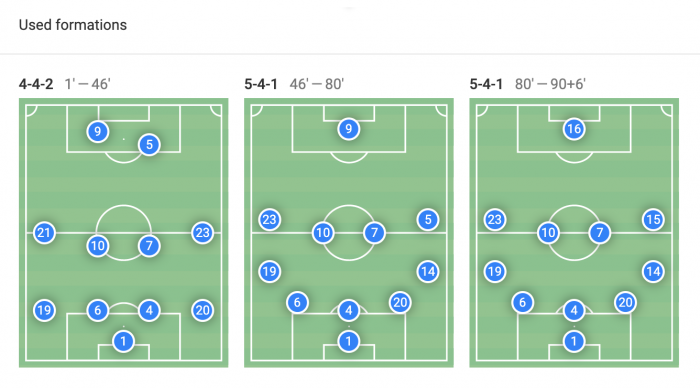Select goalkeeper 1 in the 4-4-2 pitch
700x388 pixels.
point(124,342)
